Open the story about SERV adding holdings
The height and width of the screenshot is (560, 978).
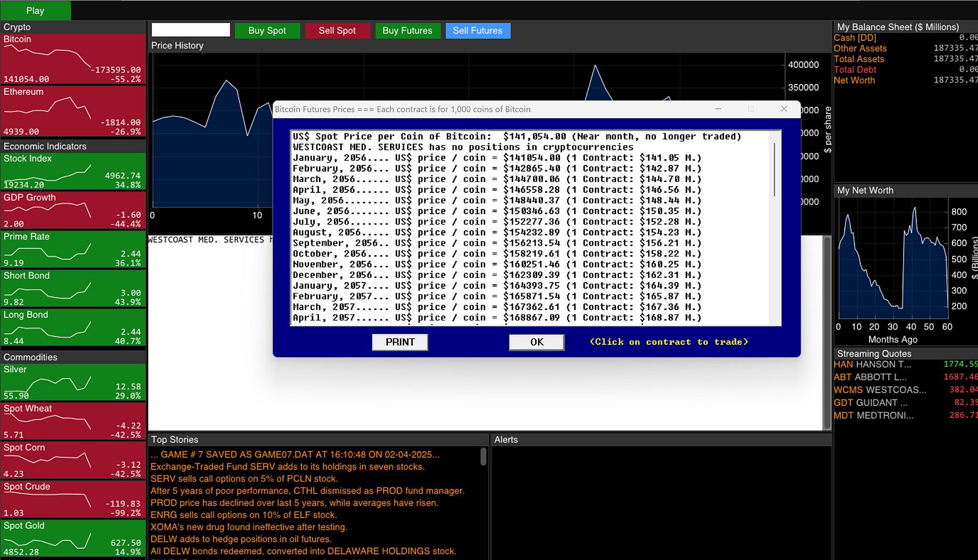pos(287,467)
